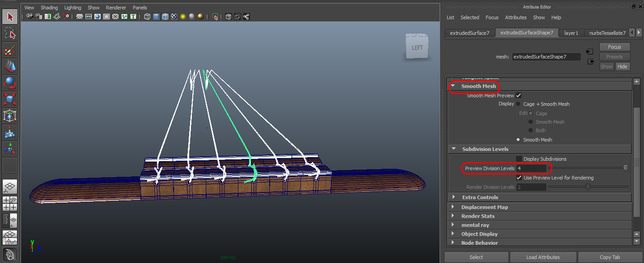
Task: Switch to four-pane layout
Action: (x=10, y=204)
